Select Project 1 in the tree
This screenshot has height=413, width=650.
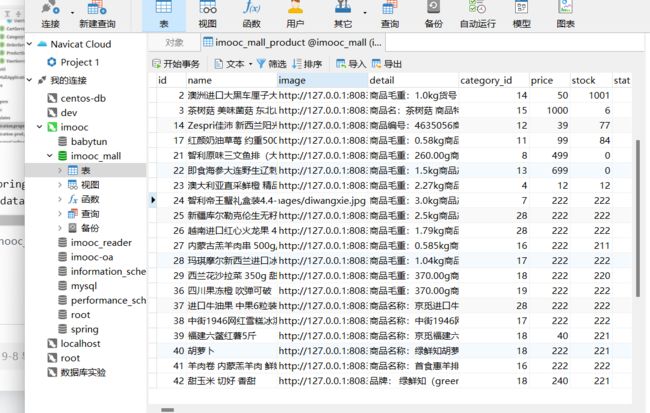pos(80,62)
